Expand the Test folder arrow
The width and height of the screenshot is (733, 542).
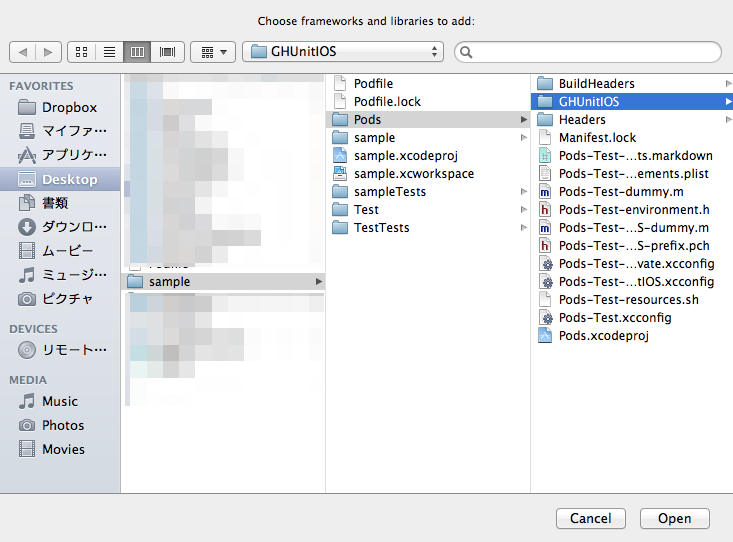[524, 210]
